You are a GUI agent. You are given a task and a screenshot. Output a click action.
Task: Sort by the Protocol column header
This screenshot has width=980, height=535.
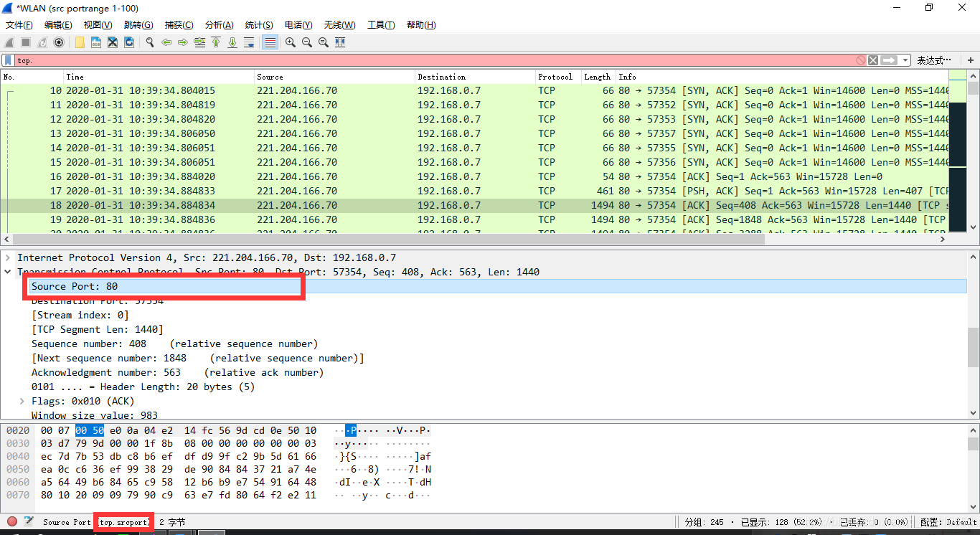[558, 77]
